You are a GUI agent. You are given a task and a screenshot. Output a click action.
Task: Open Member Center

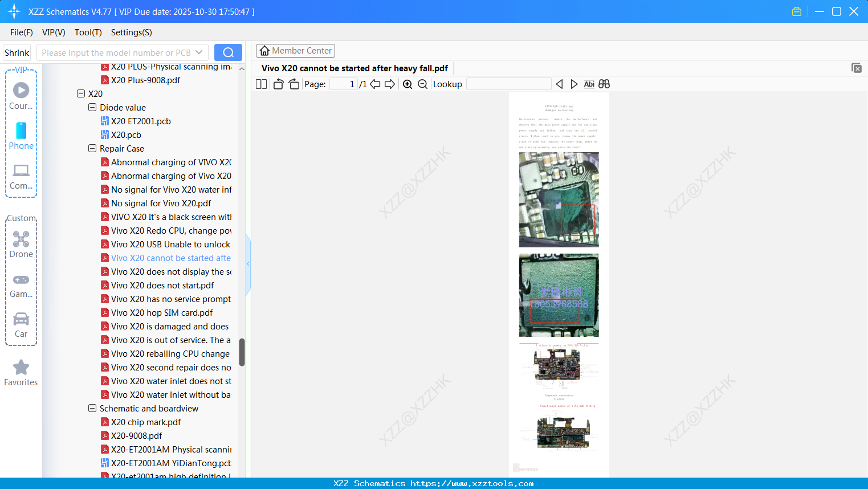click(x=295, y=51)
